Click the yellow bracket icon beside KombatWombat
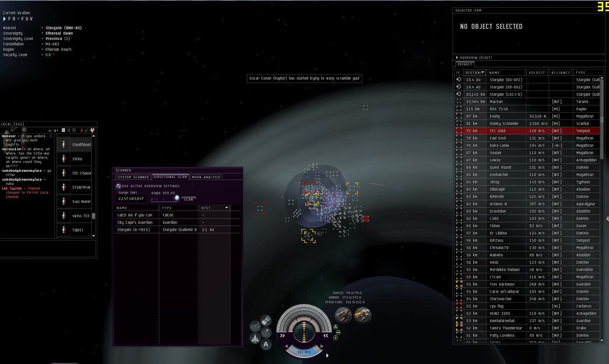The height and width of the screenshot is (364, 609). point(459,321)
